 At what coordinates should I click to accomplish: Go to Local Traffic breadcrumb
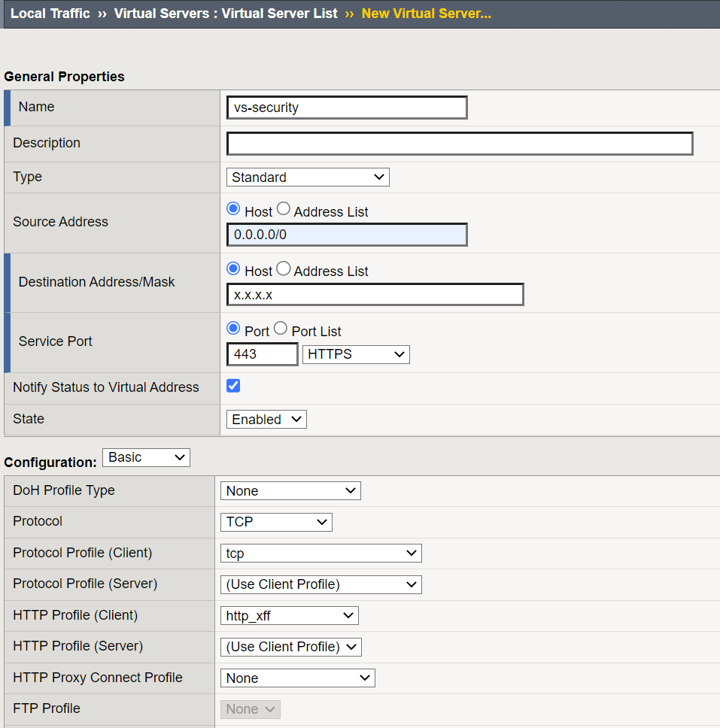tap(50, 14)
